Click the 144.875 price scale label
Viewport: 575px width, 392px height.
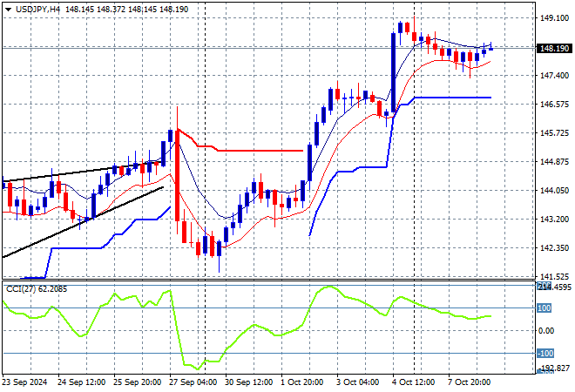[x=553, y=162]
